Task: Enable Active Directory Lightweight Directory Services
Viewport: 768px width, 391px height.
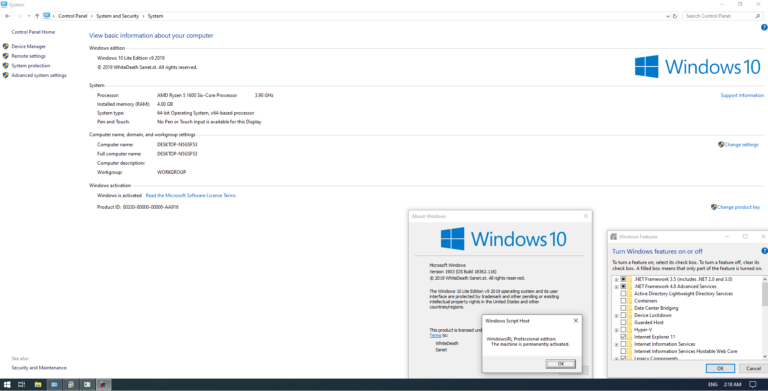Action: coord(623,294)
